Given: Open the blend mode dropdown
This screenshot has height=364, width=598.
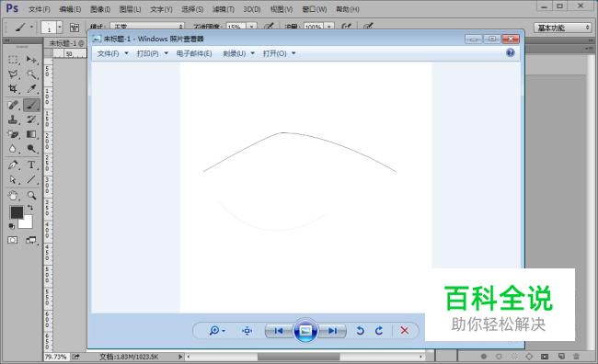Looking at the screenshot, I should pos(147,27).
